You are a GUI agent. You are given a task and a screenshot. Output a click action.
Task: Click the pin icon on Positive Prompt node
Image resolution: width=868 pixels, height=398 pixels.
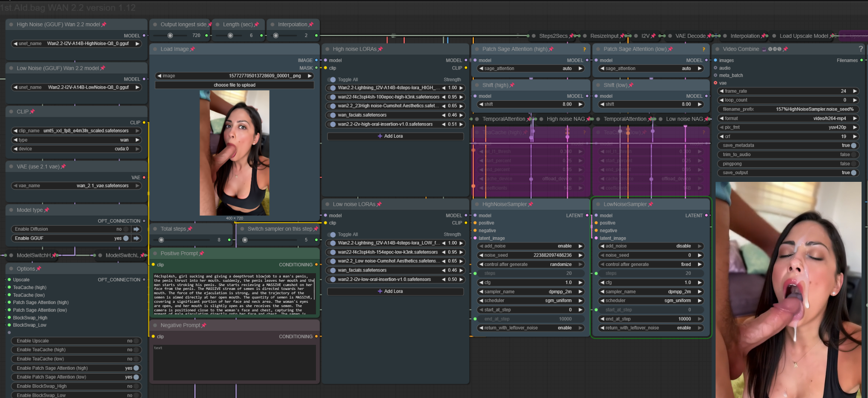tap(202, 253)
